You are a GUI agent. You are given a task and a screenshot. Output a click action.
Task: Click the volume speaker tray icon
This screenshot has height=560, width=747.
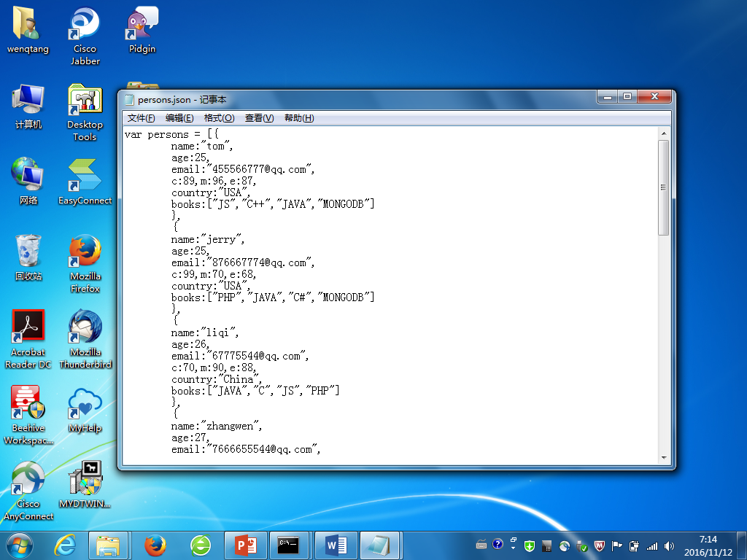[x=669, y=545]
